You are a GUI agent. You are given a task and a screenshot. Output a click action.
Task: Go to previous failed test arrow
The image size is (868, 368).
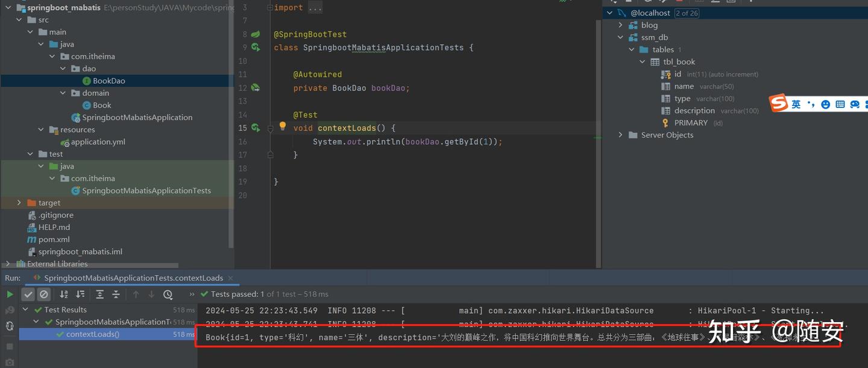coord(136,294)
